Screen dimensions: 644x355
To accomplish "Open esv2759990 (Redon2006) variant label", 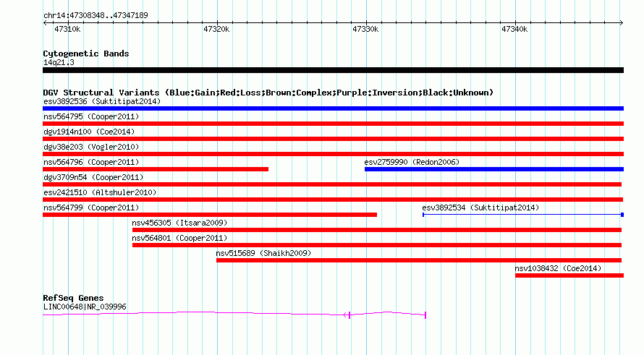I will 412,162.
